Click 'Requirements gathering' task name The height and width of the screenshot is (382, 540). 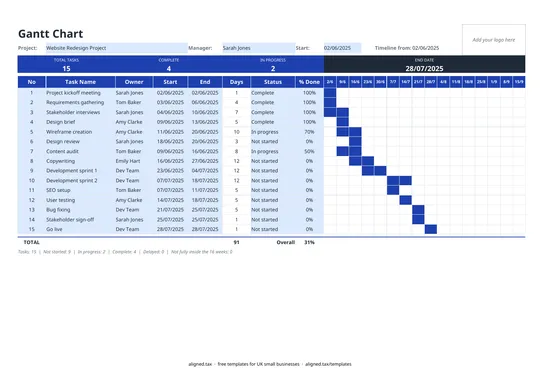coord(75,102)
